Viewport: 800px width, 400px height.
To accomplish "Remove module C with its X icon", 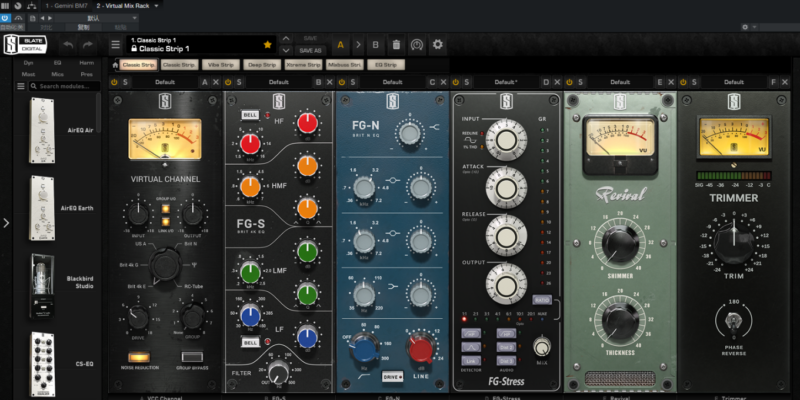I will coord(443,82).
